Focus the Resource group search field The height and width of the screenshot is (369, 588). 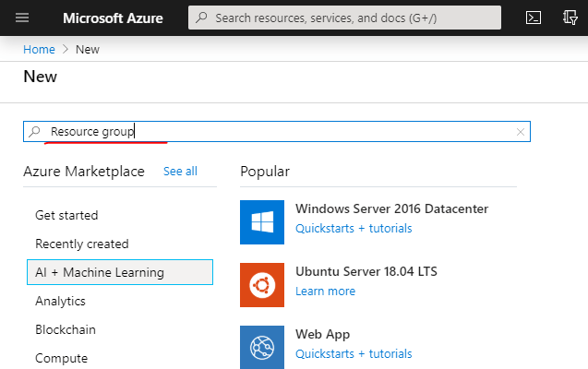pos(277,132)
